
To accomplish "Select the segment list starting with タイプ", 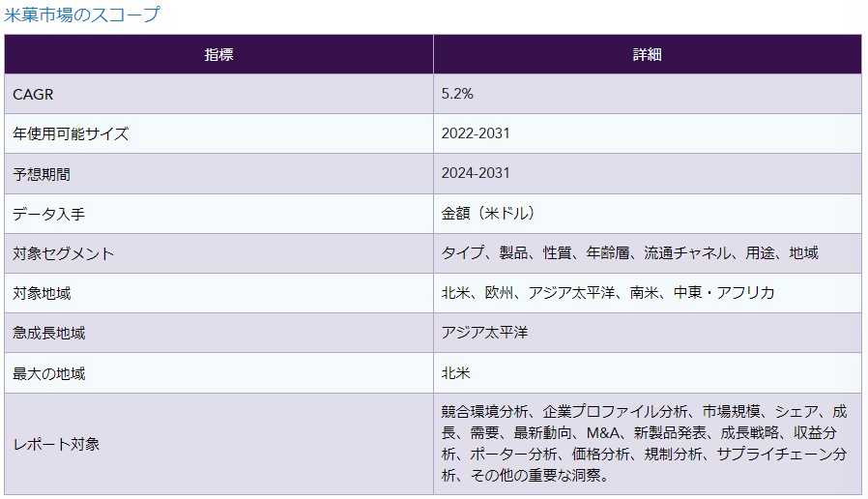I will tap(629, 253).
